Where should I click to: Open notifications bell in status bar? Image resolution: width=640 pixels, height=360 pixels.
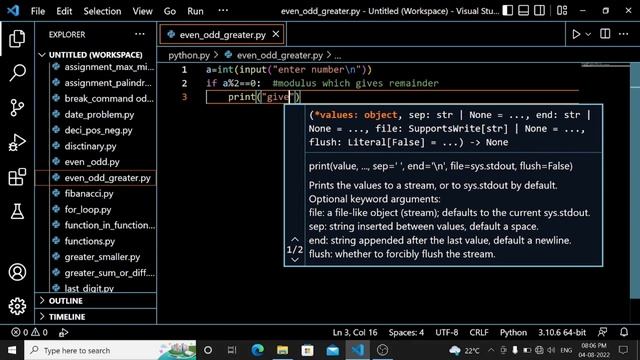[624, 332]
